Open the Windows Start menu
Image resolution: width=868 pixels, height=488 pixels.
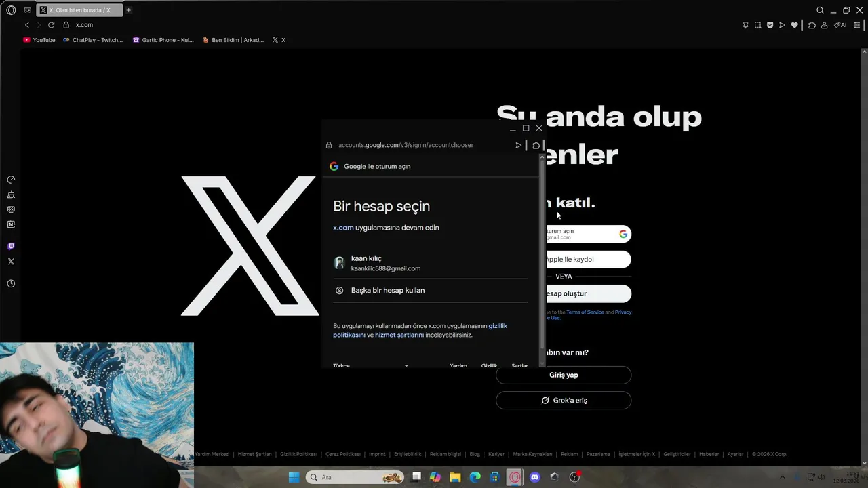pyautogui.click(x=294, y=477)
